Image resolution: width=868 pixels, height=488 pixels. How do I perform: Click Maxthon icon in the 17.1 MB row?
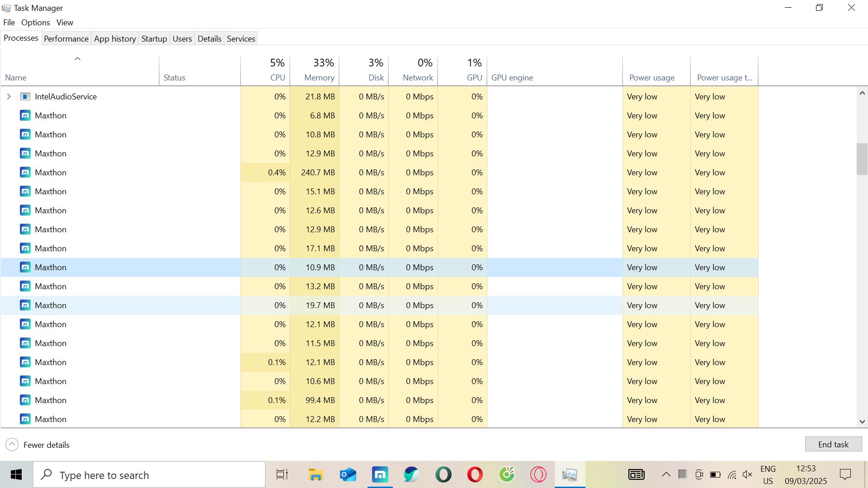point(25,248)
